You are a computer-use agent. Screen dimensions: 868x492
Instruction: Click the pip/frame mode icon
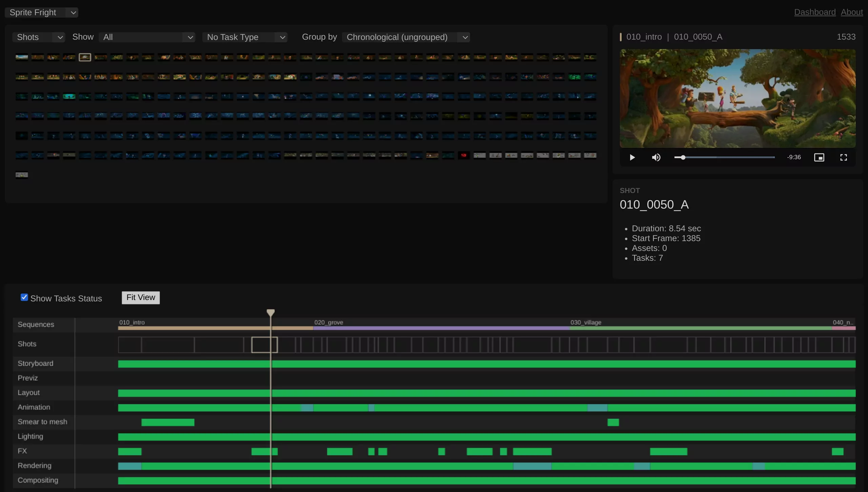[819, 157]
